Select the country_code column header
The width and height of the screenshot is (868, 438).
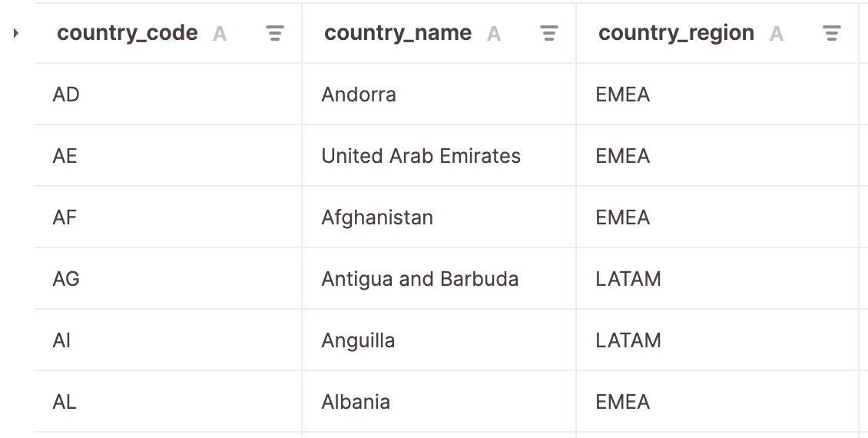tap(128, 33)
